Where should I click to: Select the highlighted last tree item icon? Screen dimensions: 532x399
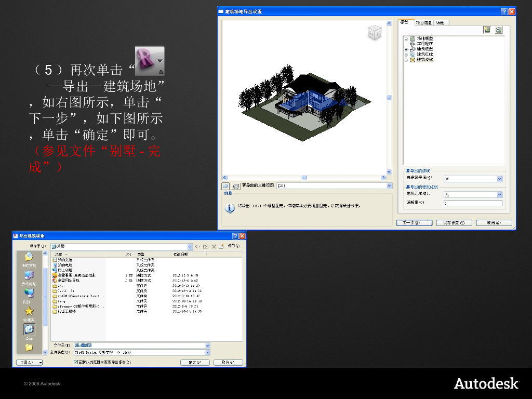click(x=413, y=60)
